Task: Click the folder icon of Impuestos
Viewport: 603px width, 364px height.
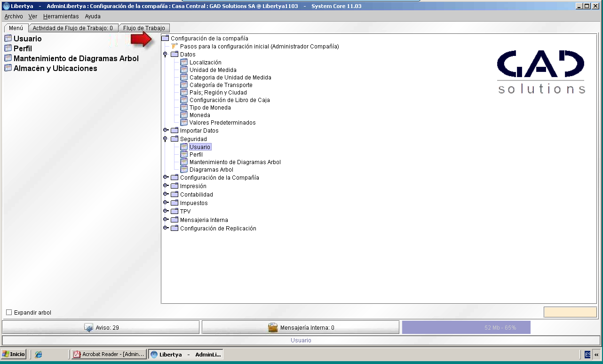Action: (175, 203)
